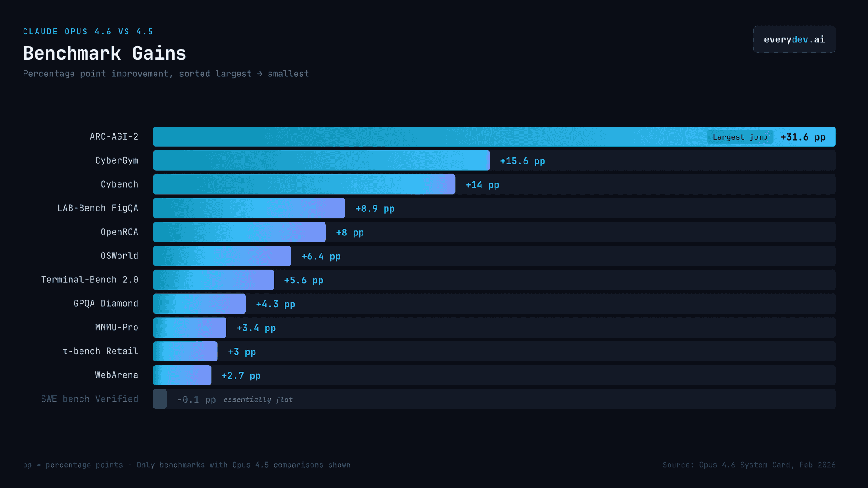
Task: Click the Benchmark Gains title
Action: (104, 53)
